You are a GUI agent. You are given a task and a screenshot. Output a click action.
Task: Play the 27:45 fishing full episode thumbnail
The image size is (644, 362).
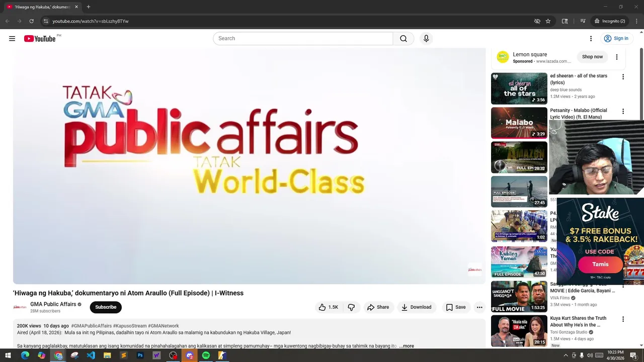click(x=519, y=192)
